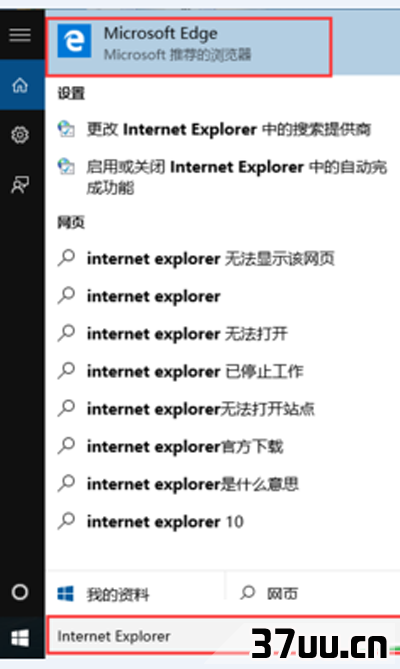
Task: Select the Home icon in sidebar
Action: pyautogui.click(x=20, y=85)
